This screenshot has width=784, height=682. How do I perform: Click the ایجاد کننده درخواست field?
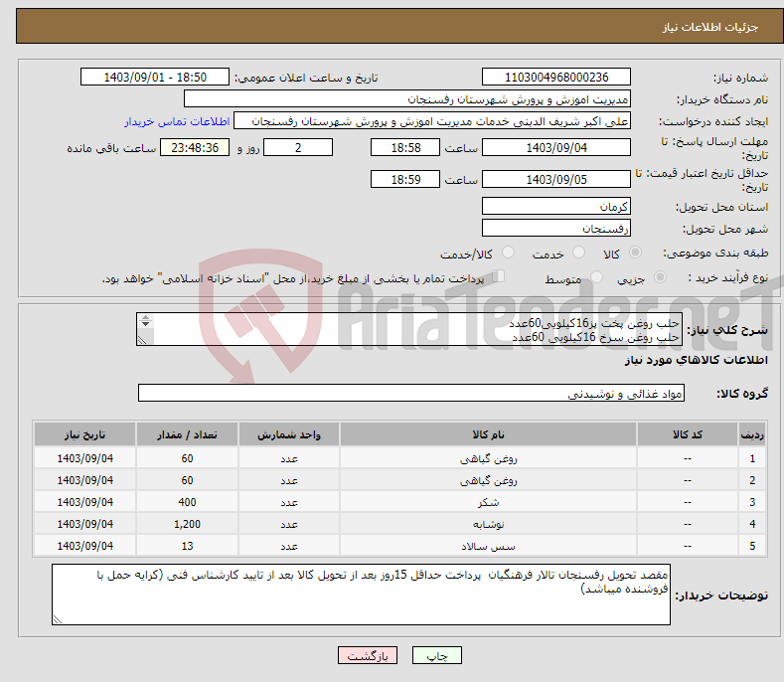(432, 121)
